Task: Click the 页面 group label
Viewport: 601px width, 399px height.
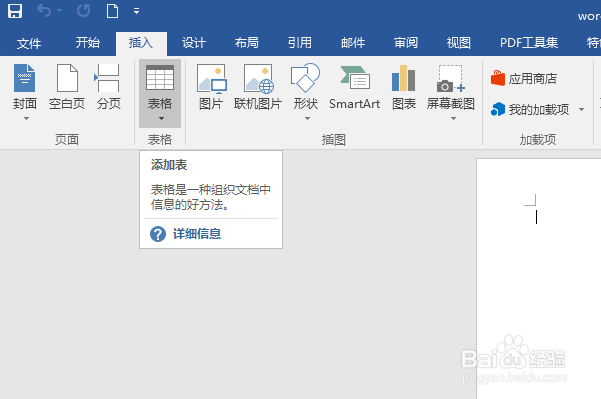Action: point(67,140)
